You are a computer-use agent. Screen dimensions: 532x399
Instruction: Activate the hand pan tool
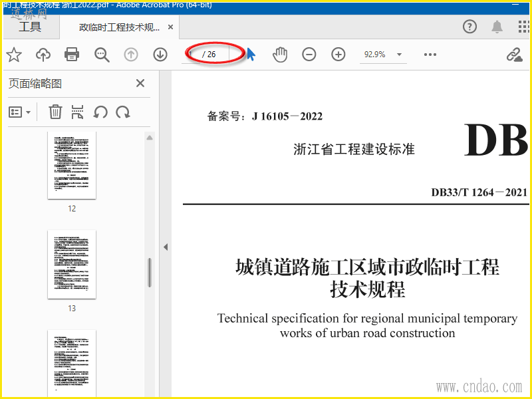(280, 55)
